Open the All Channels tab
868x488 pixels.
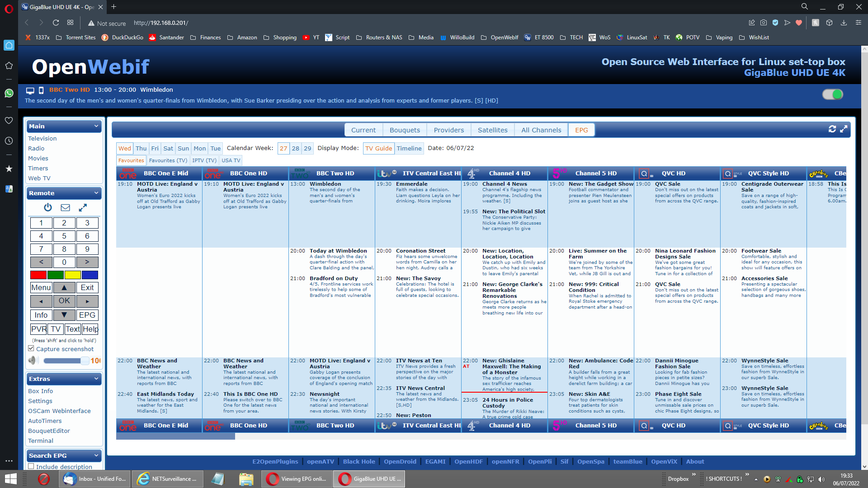pos(541,130)
